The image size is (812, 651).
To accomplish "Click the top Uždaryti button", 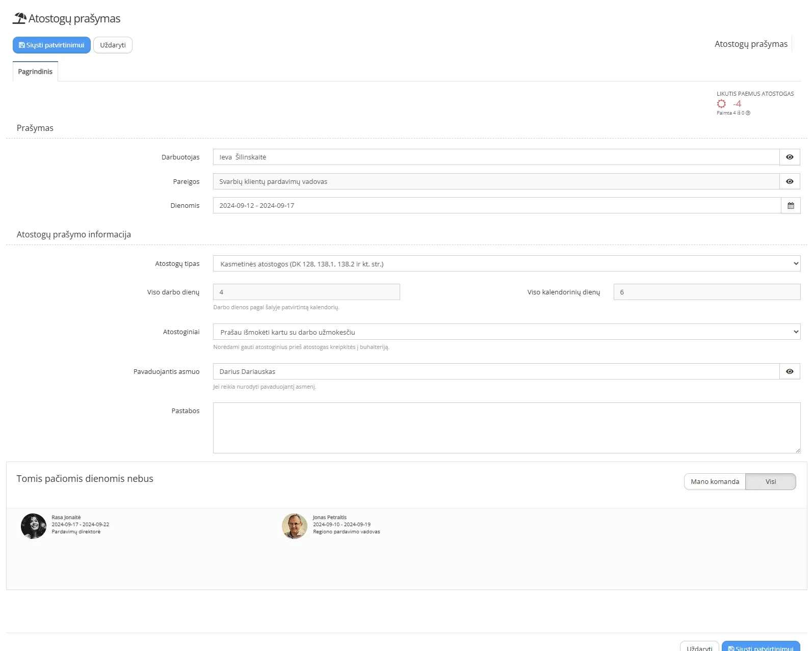I will (113, 45).
